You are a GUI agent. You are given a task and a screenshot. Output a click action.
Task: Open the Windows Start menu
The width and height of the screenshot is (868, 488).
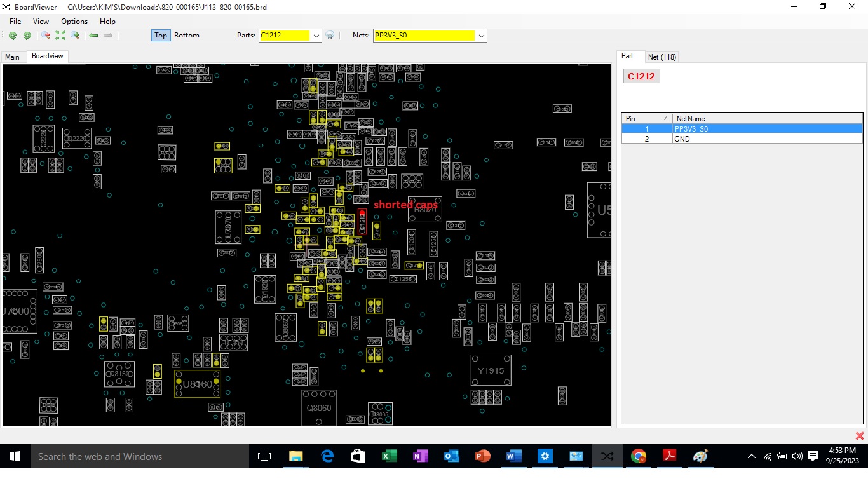tap(15, 456)
